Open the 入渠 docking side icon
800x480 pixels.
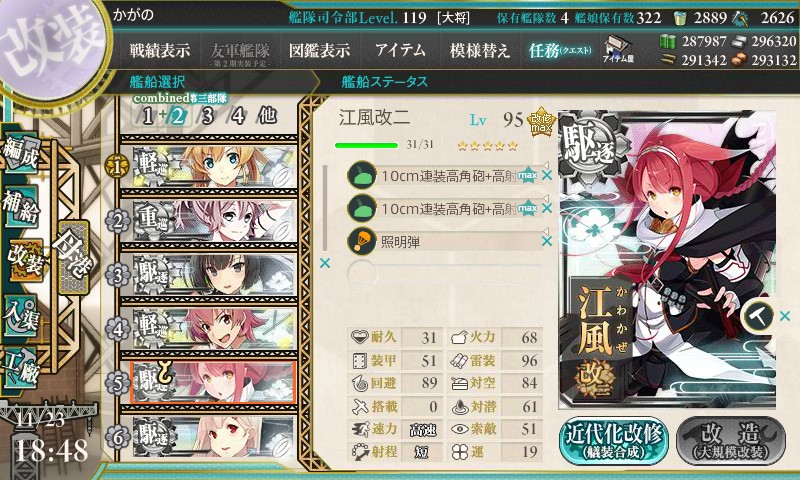click(x=22, y=316)
